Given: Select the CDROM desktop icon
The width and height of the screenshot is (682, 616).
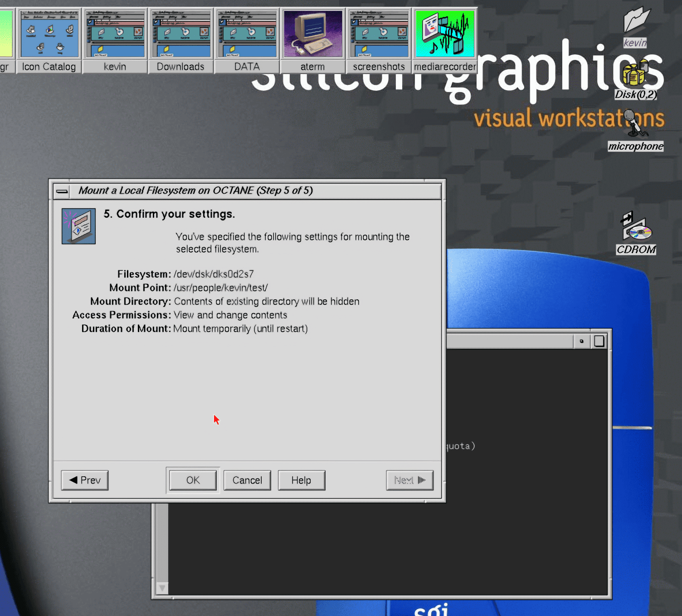Looking at the screenshot, I should click(x=636, y=233).
